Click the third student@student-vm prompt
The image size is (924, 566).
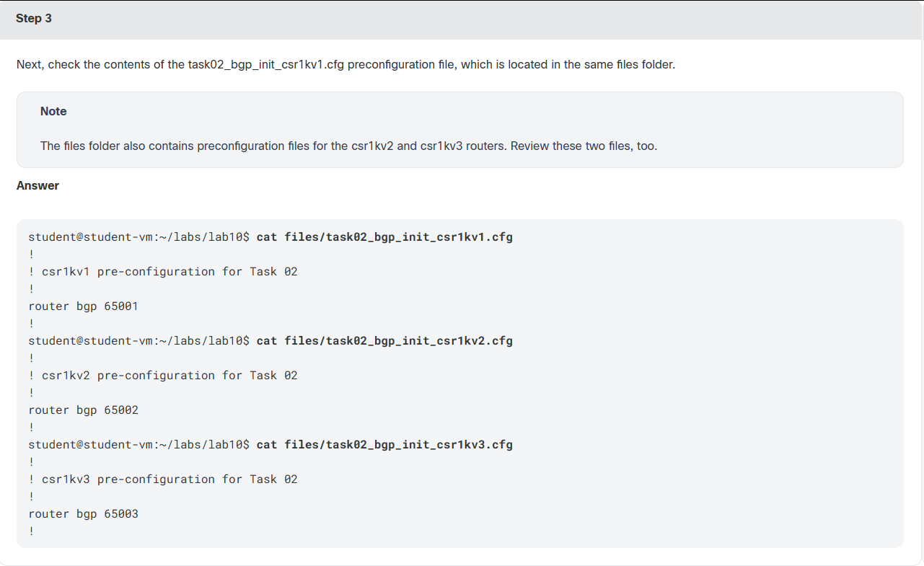click(x=139, y=444)
